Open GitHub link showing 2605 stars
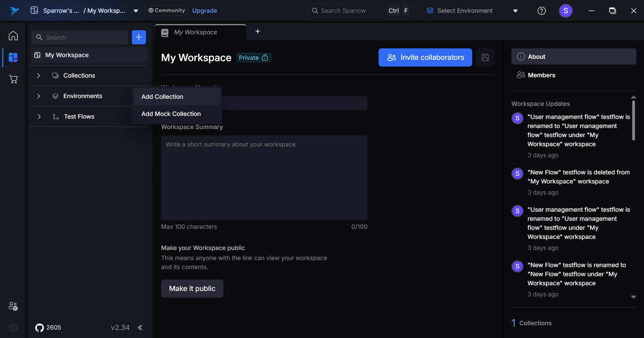 tap(48, 328)
